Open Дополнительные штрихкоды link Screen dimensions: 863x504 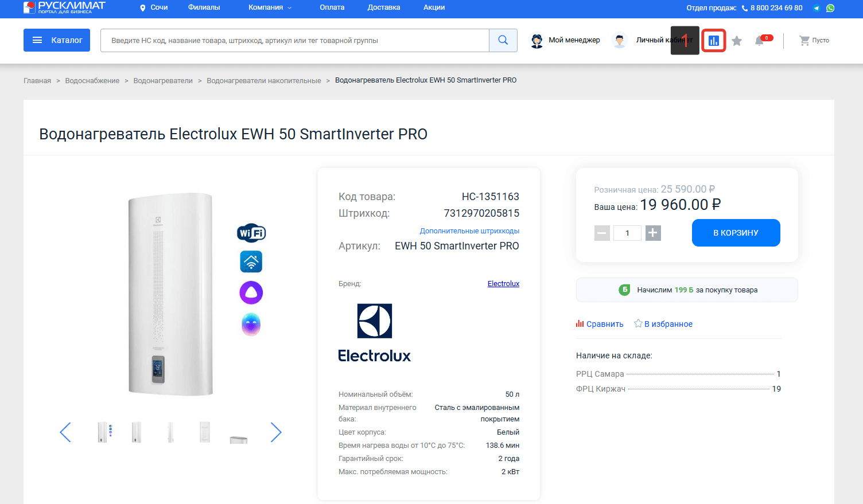pyautogui.click(x=469, y=231)
